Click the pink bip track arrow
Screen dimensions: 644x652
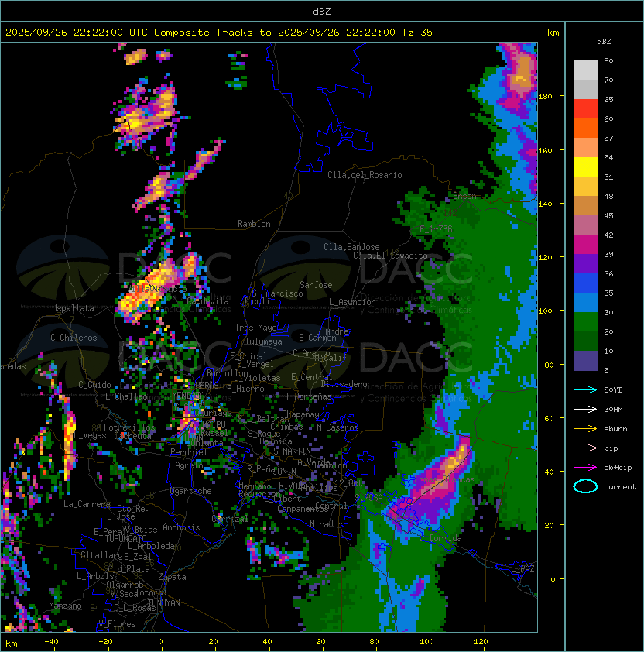click(x=585, y=448)
